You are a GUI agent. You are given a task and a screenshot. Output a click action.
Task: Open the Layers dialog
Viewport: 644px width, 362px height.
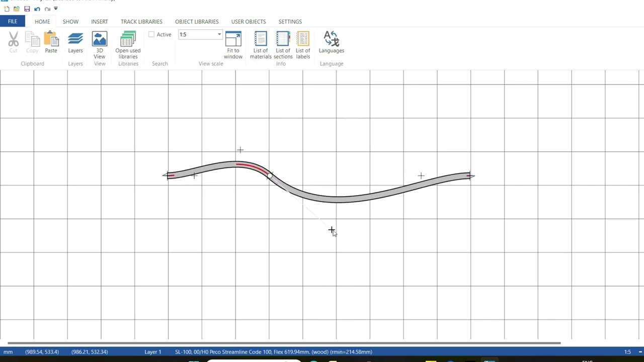tap(75, 42)
